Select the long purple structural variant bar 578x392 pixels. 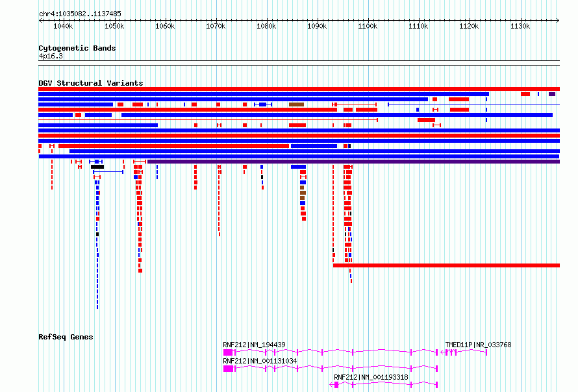(353, 162)
